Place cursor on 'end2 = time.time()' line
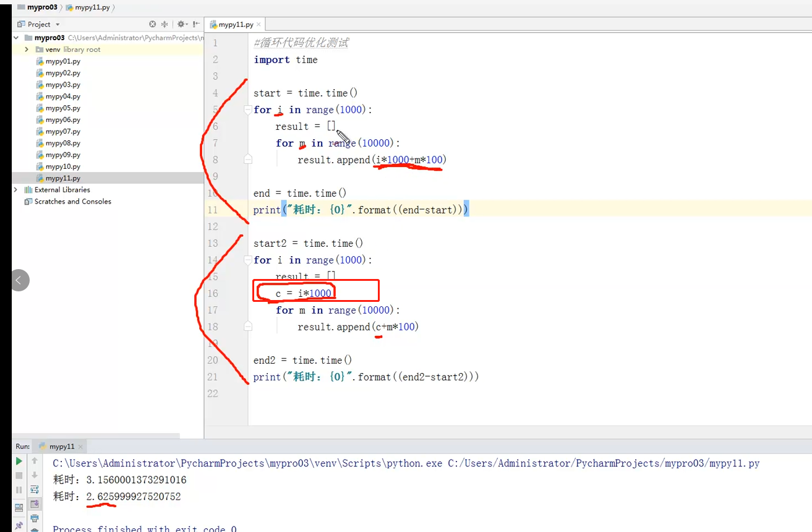 [x=302, y=360]
